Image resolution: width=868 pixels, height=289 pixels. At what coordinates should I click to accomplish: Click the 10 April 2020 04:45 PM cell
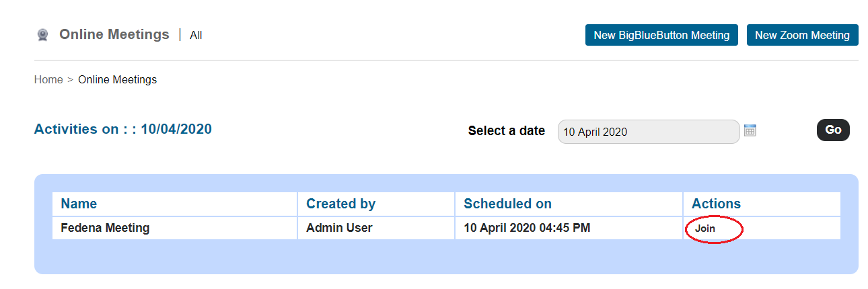[569, 228]
